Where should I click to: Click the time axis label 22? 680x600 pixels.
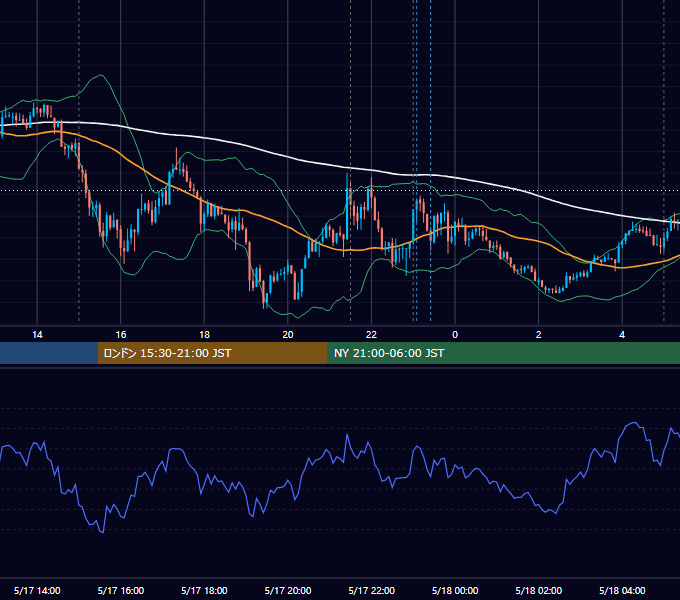(371, 335)
